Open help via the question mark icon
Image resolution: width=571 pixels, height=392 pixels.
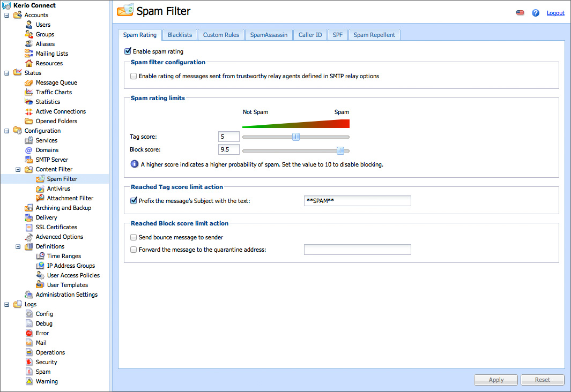(535, 13)
